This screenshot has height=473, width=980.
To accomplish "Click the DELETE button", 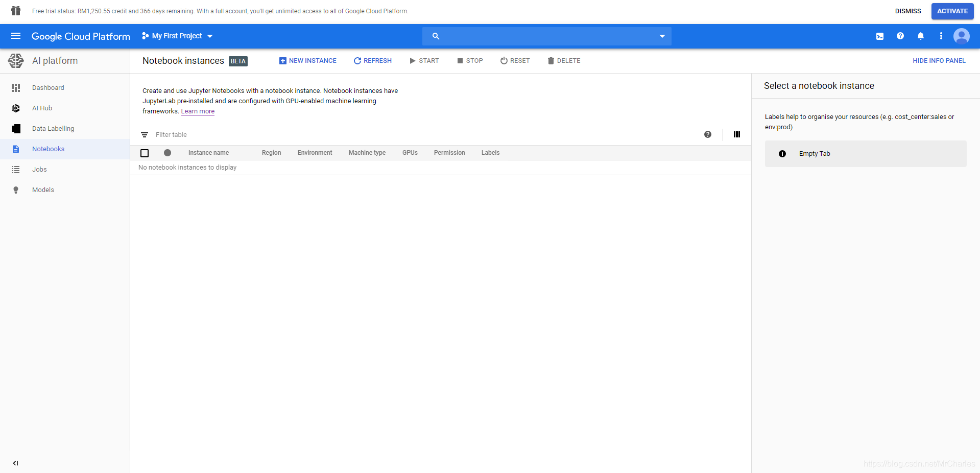I will [564, 61].
